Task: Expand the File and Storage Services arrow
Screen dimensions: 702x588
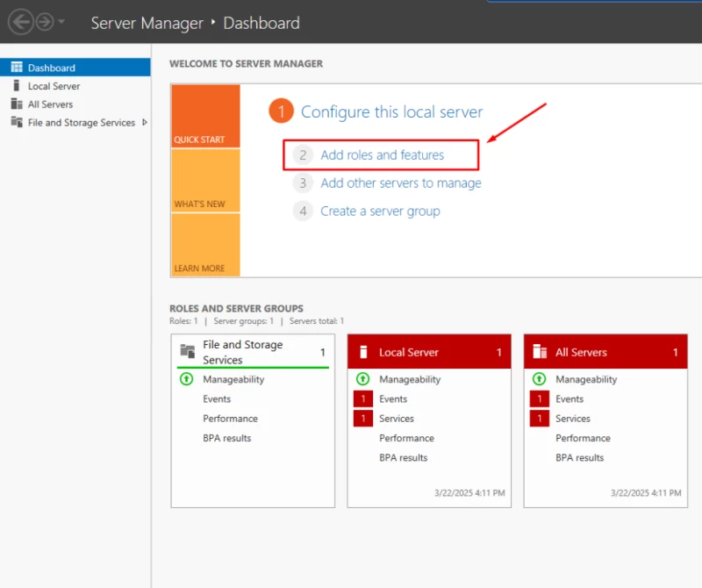Action: coord(145,122)
